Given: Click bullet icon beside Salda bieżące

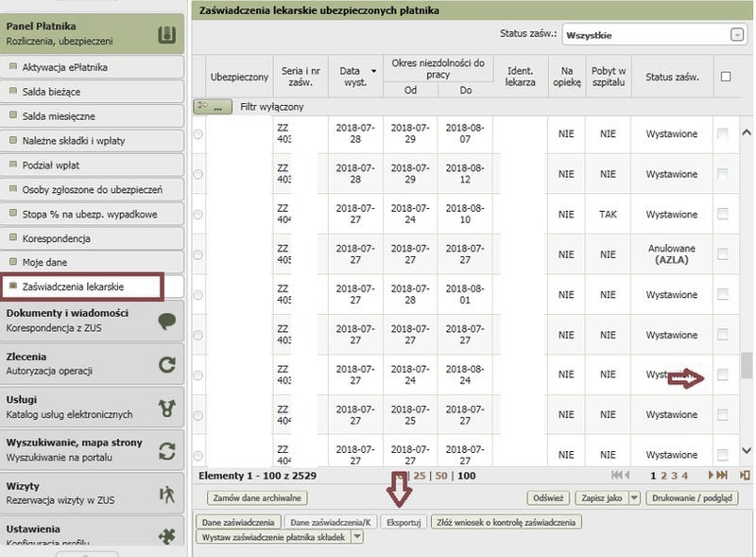Looking at the screenshot, I should click(13, 91).
